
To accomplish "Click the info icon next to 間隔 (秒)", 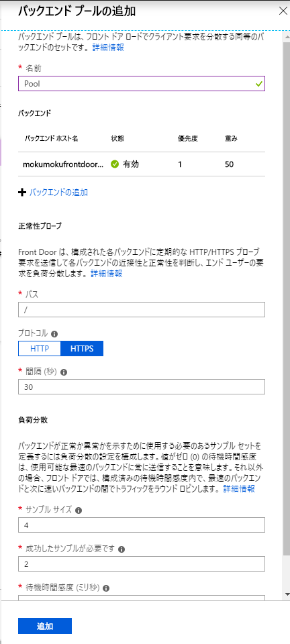I will [x=64, y=372].
